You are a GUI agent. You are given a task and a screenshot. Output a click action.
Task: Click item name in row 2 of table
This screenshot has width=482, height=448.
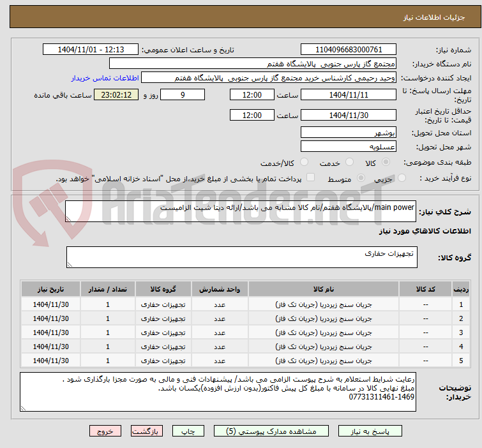[x=324, y=318]
